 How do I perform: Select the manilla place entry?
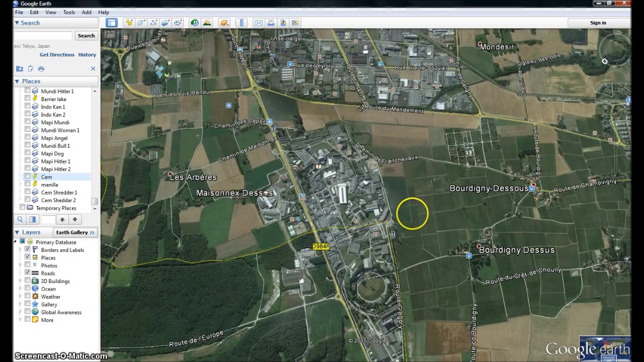(49, 185)
